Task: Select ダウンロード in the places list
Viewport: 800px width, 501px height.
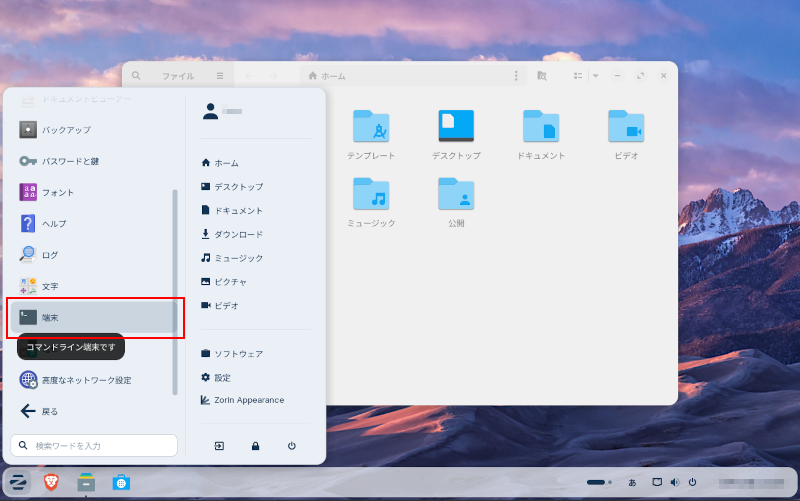Action: (238, 234)
